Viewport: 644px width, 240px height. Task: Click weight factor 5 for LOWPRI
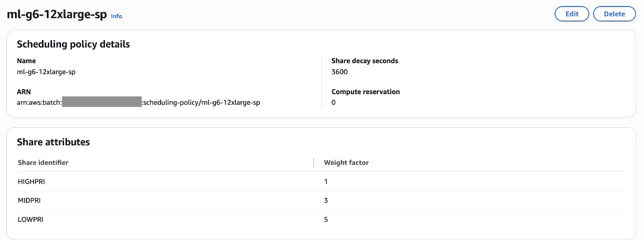pyautogui.click(x=326, y=219)
